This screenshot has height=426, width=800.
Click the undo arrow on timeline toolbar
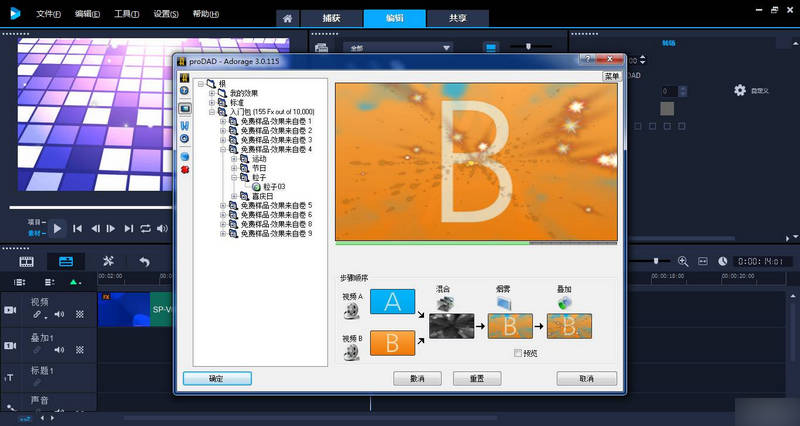(x=145, y=262)
